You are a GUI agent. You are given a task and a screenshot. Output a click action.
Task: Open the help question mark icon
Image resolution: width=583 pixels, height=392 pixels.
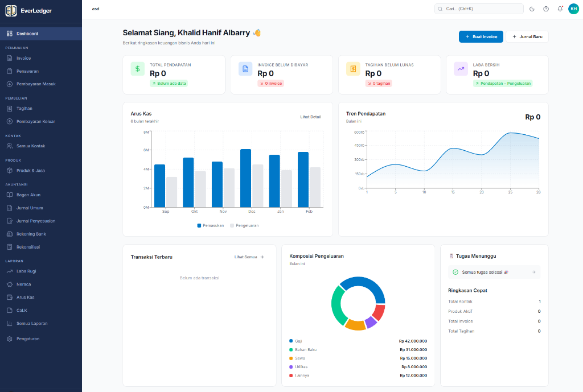tap(546, 9)
